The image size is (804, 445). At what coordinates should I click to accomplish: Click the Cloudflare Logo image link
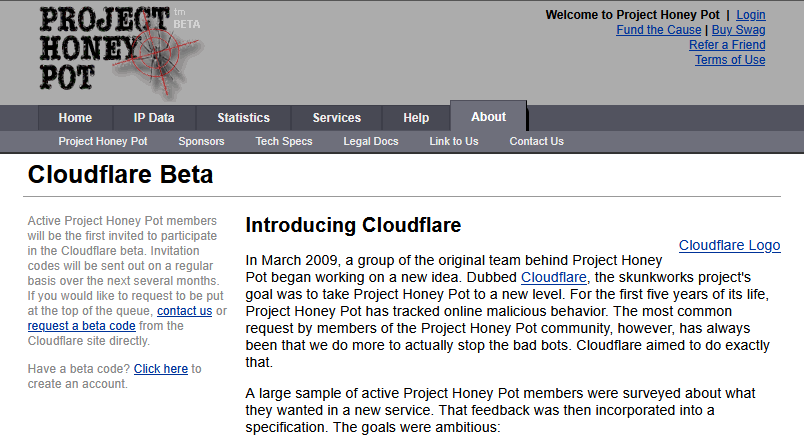point(729,246)
